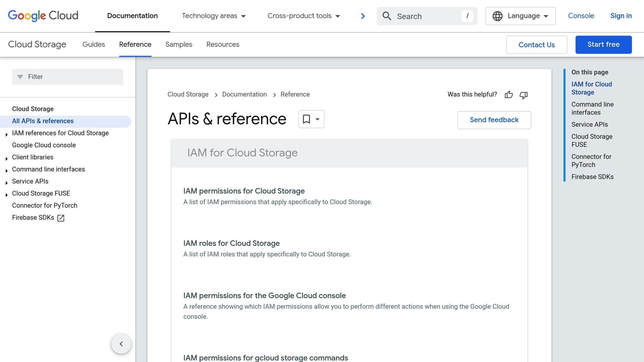644x362 pixels.
Task: Collapse sidebar with round arrow button
Action: 121,344
